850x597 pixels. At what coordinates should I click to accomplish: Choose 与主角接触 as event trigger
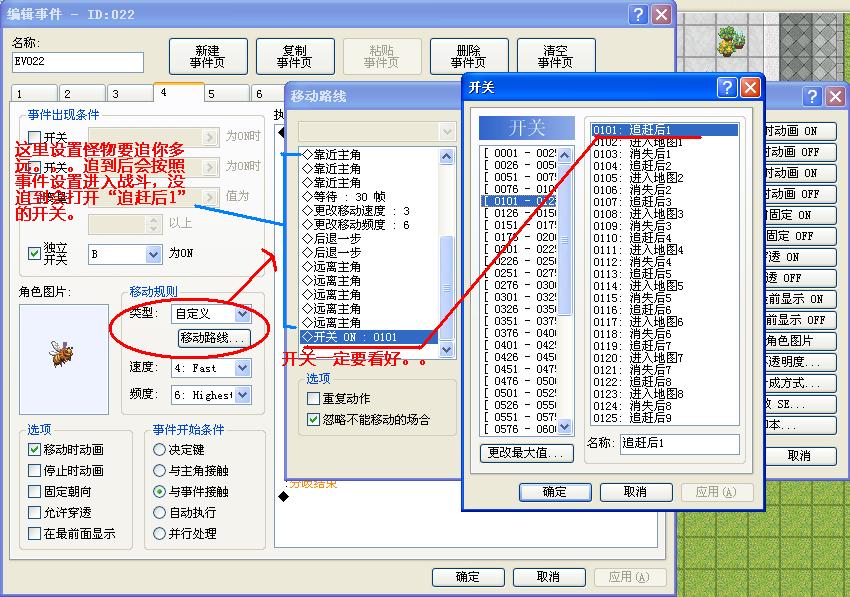tap(159, 470)
